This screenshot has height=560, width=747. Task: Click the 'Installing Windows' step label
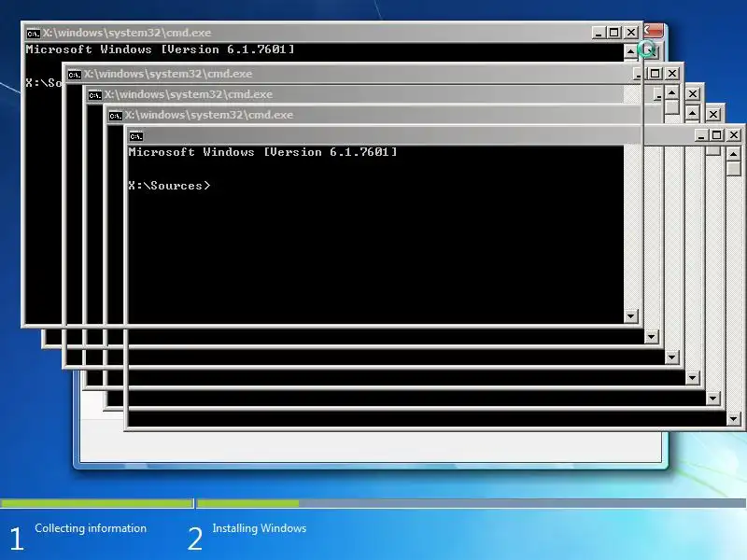pos(260,528)
